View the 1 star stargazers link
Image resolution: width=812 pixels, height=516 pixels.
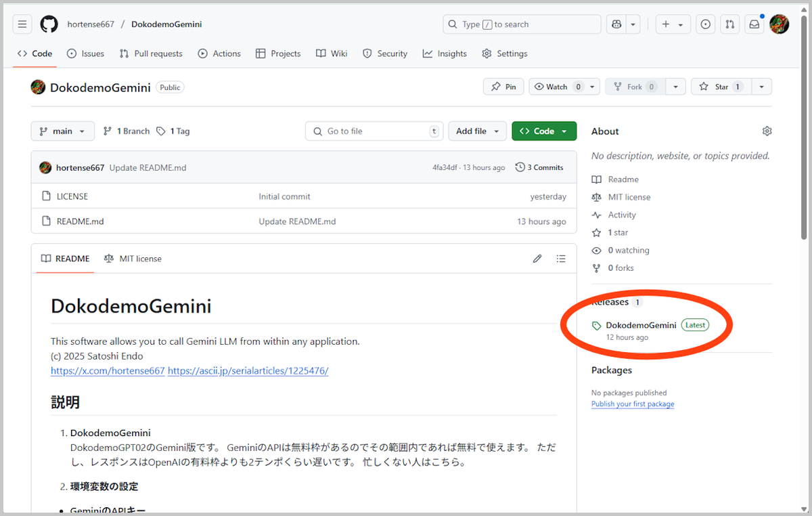click(610, 232)
